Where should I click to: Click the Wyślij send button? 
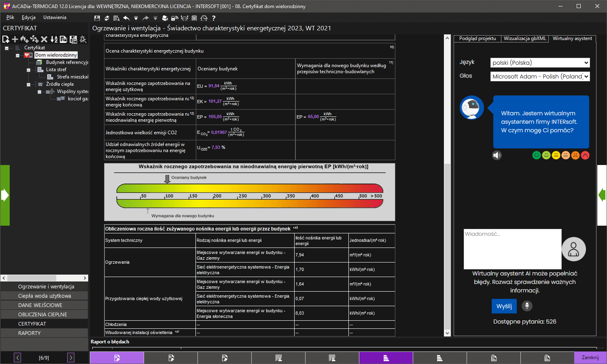coord(504,306)
